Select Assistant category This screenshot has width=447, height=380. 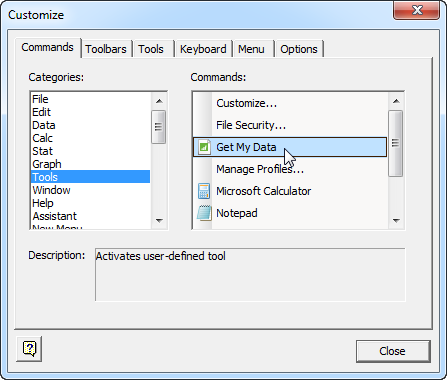90,216
